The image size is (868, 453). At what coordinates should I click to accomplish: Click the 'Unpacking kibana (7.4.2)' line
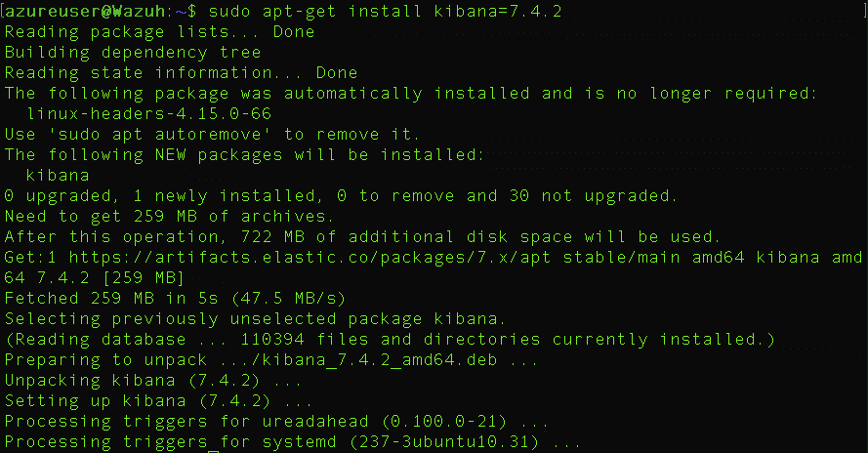click(x=153, y=380)
